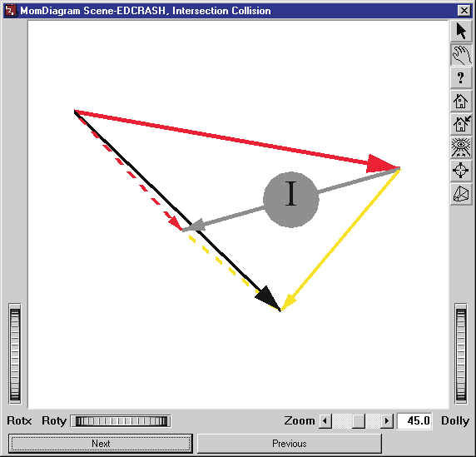Click the Zoom slider left arrow
The height and width of the screenshot is (457, 476).
click(x=325, y=421)
